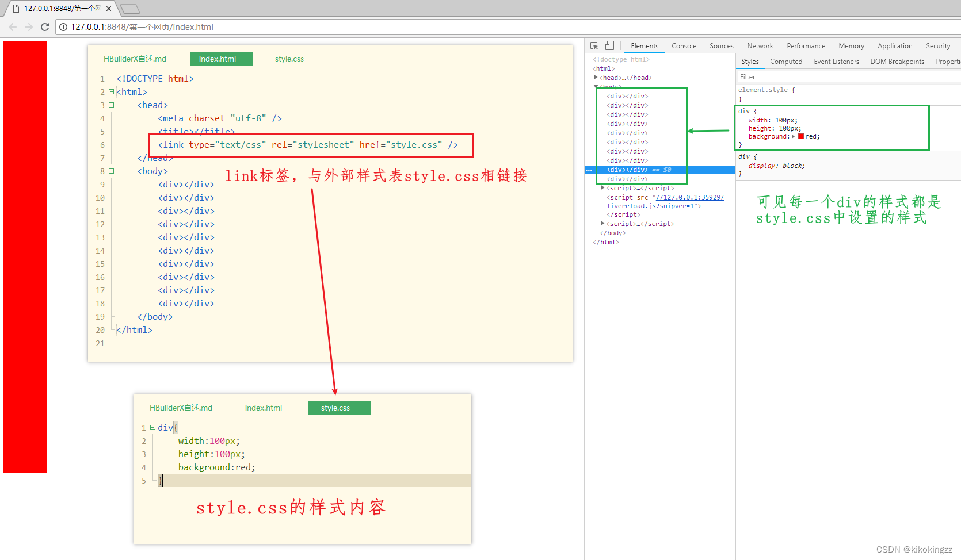This screenshot has width=961, height=560.
Task: Collapse the body fold marker on line 8
Action: (x=111, y=171)
